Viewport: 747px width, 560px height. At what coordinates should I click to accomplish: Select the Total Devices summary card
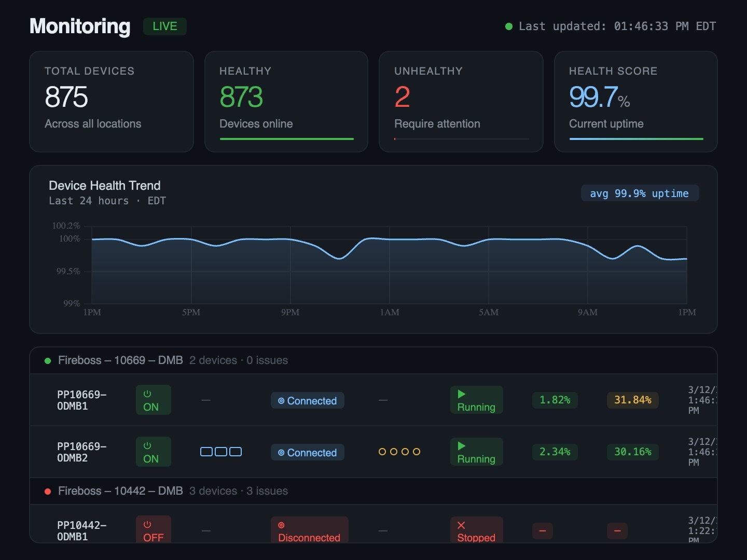coord(112,102)
